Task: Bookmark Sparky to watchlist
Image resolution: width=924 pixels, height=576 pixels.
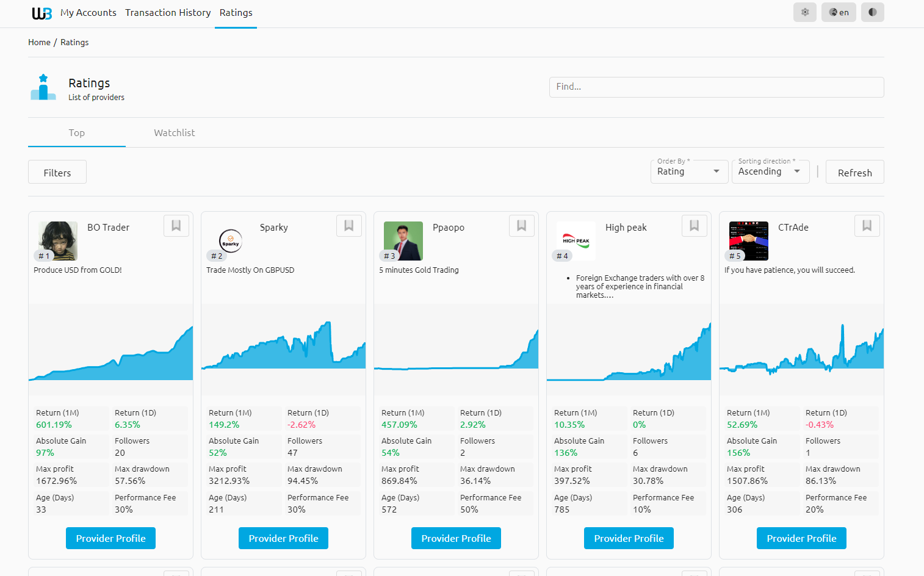Action: (349, 226)
